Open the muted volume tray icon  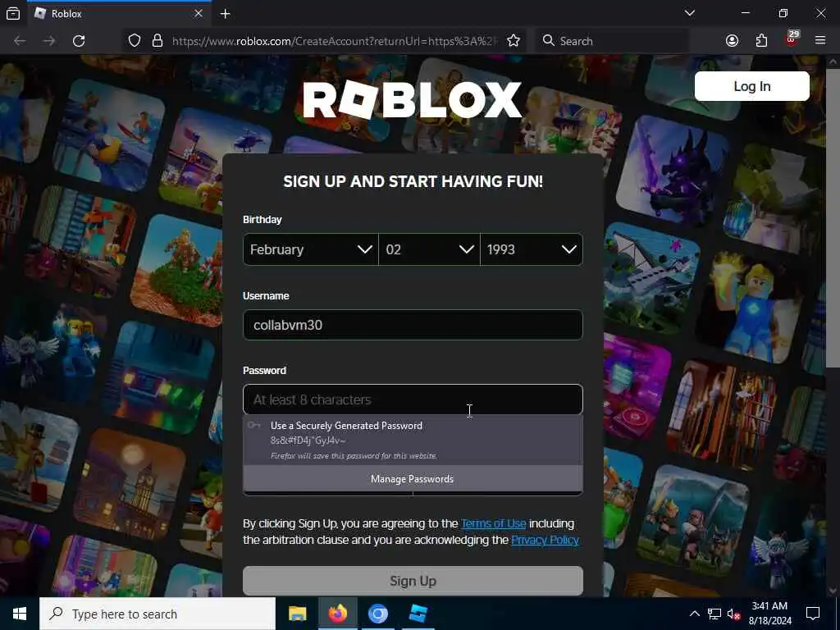click(x=733, y=614)
